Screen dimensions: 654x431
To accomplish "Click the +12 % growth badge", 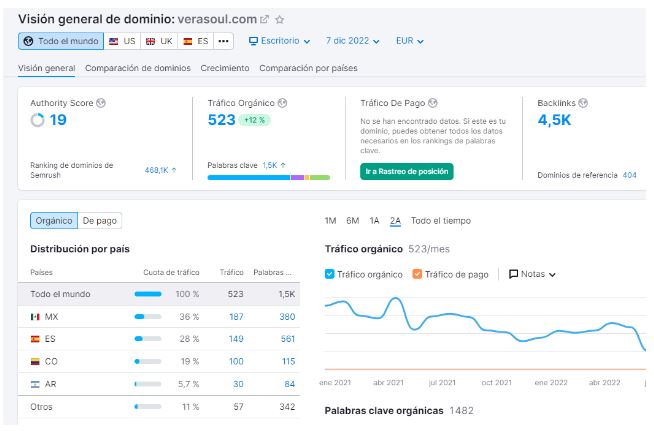I will tap(254, 120).
